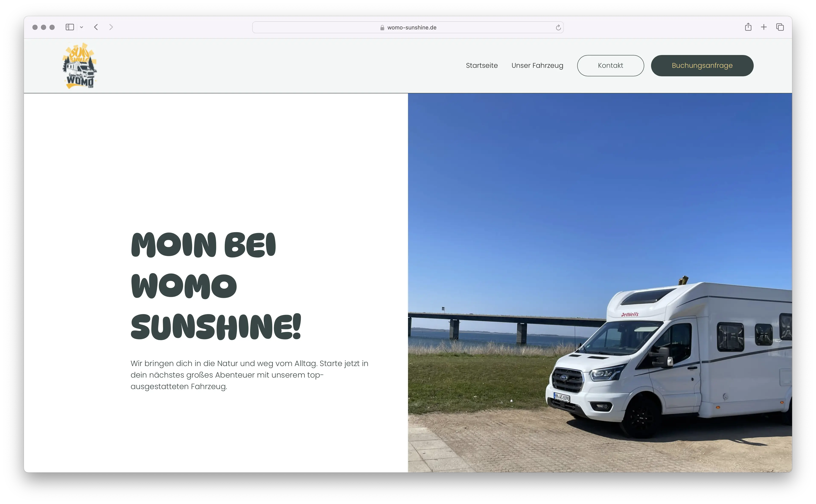Click the intro paragraph about Natur und Alltag
The height and width of the screenshot is (504, 816).
pos(249,375)
